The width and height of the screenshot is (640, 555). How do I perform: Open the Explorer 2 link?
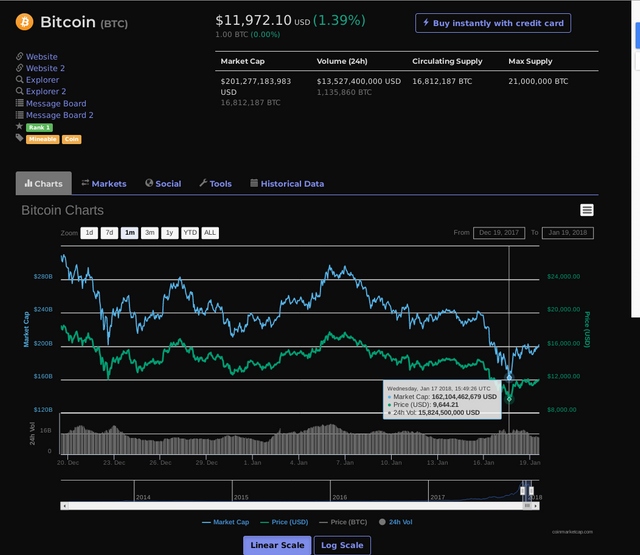point(46,91)
